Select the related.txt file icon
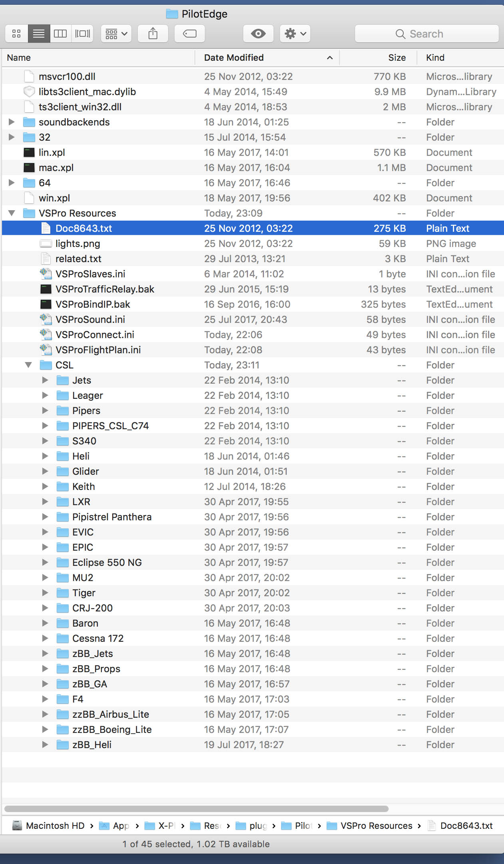This screenshot has width=504, height=864. point(46,259)
